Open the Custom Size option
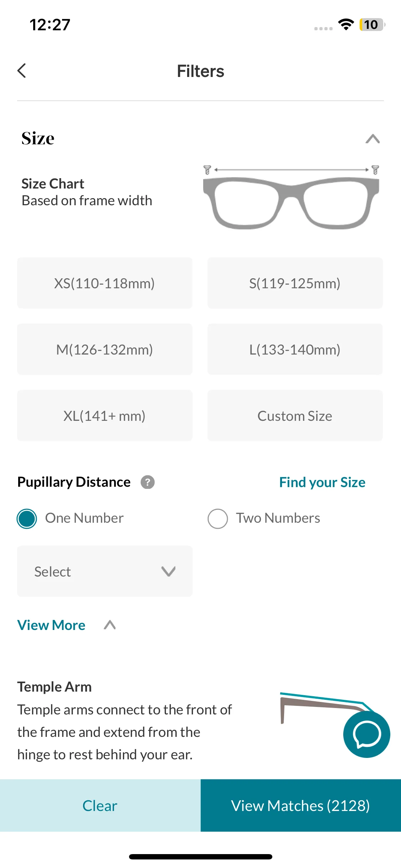The height and width of the screenshot is (868, 401). (x=295, y=416)
